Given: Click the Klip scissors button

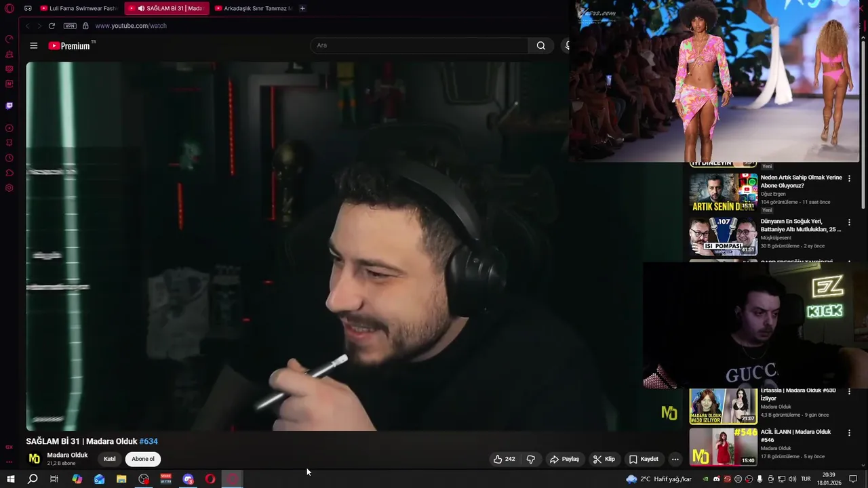Looking at the screenshot, I should [x=604, y=459].
